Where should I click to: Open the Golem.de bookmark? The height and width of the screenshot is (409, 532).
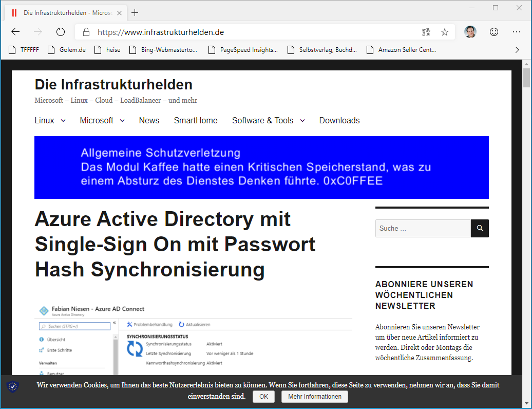[x=67, y=50]
